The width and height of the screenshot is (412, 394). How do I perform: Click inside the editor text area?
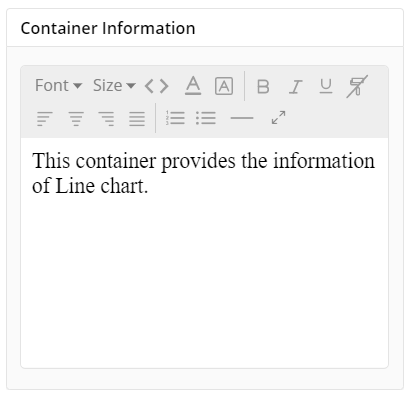(x=204, y=253)
